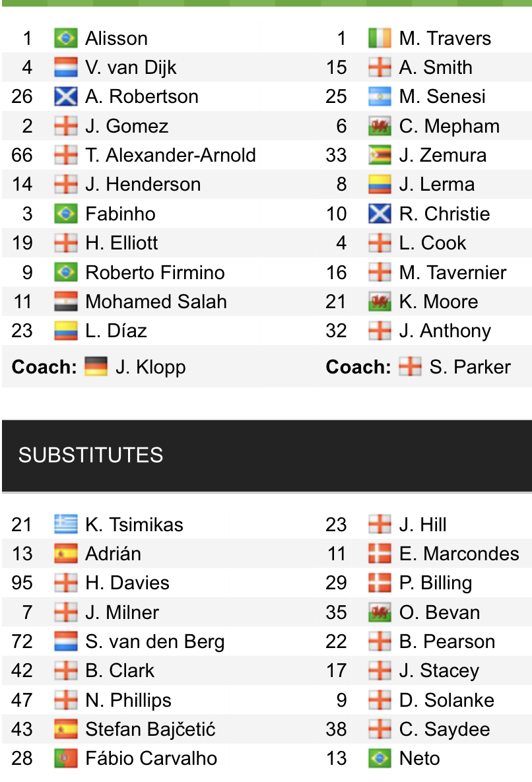
Task: Click the Portugal flag beside Fábio Carvalho
Action: pos(65,758)
